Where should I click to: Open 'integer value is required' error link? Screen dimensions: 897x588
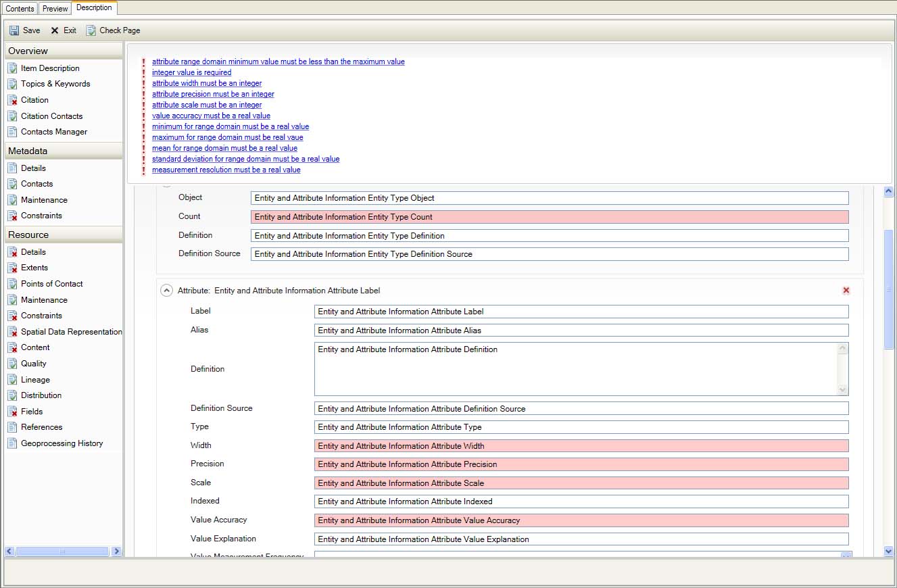(191, 72)
